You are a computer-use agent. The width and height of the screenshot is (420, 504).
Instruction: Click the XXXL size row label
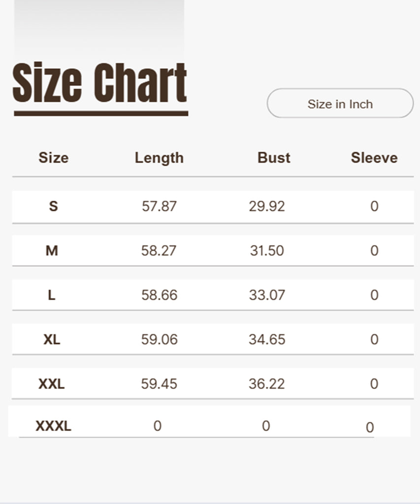53,426
